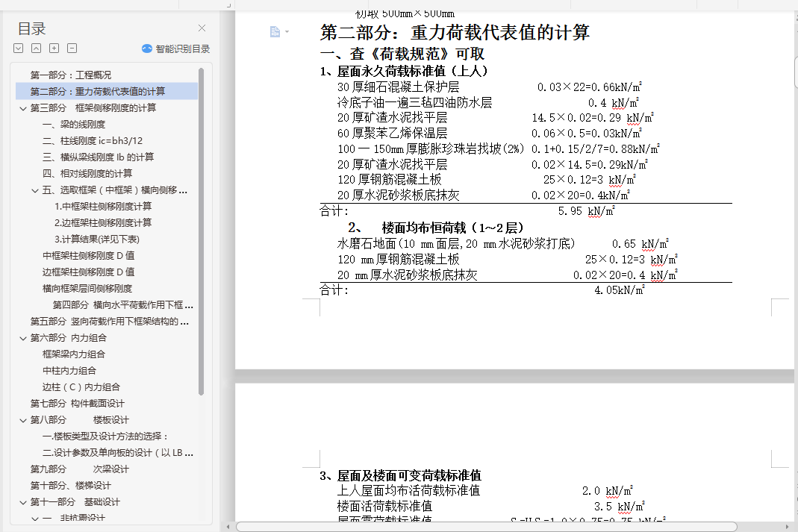Click heading 3、屋面及楼面可变荷载标准值
The width and height of the screenshot is (798, 532).
(x=401, y=476)
